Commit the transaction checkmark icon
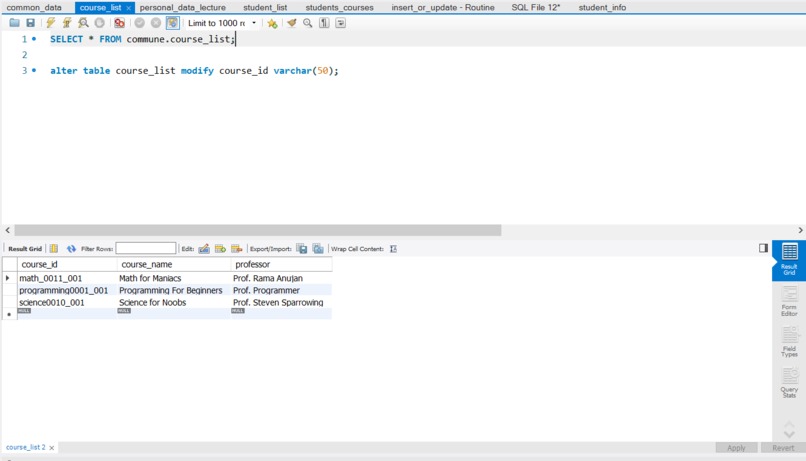The image size is (806, 461). coord(139,23)
